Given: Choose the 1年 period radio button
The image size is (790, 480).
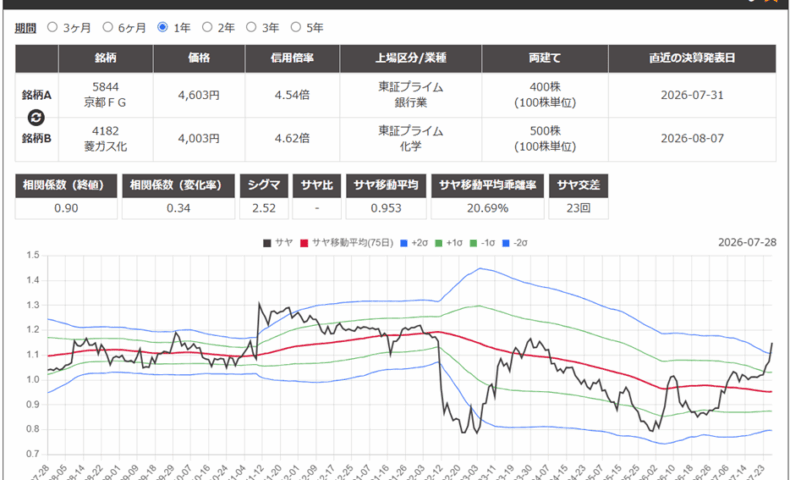Looking at the screenshot, I should (162, 27).
